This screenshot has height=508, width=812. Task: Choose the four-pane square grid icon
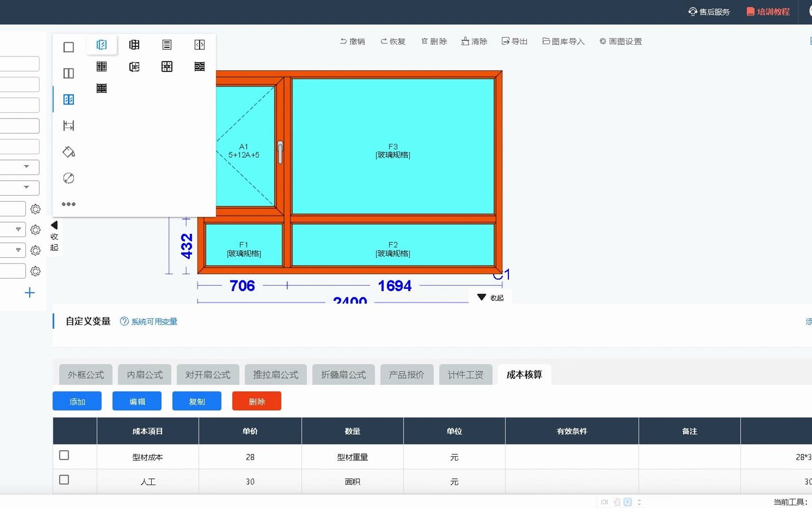coord(167,66)
